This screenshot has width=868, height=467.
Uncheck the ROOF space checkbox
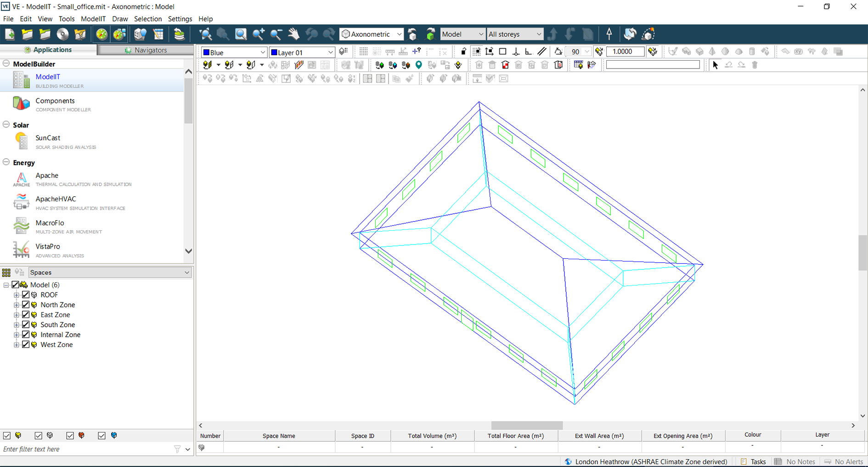[26, 295]
